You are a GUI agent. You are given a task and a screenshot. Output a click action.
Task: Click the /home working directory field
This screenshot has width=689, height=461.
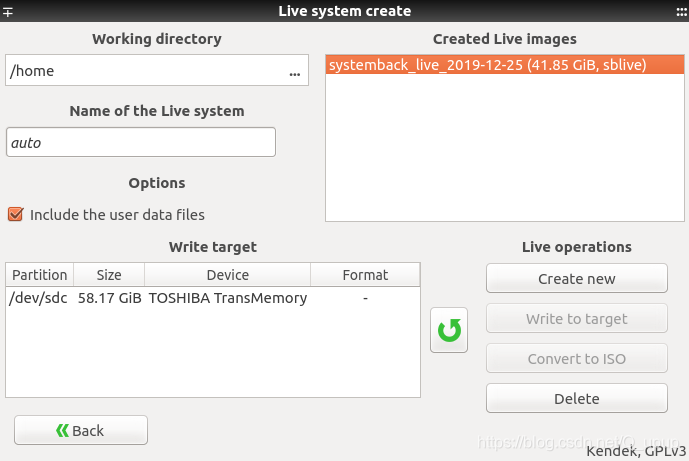point(157,70)
